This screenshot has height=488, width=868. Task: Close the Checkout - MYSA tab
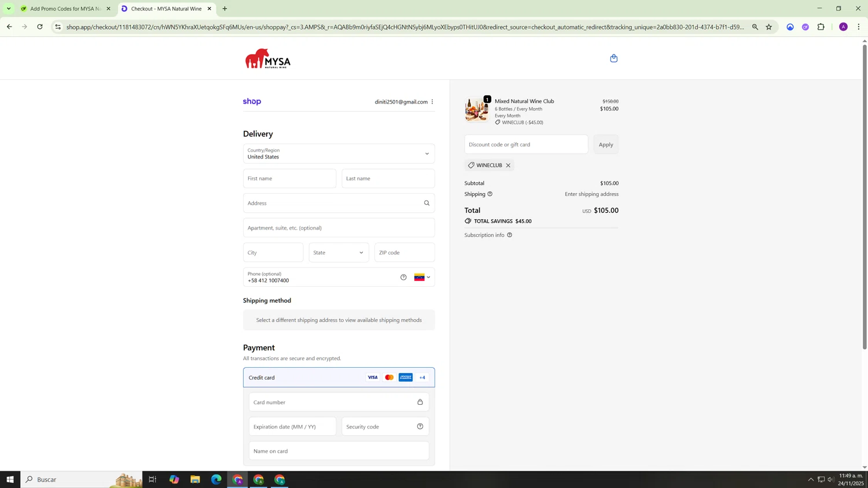pyautogui.click(x=209, y=9)
